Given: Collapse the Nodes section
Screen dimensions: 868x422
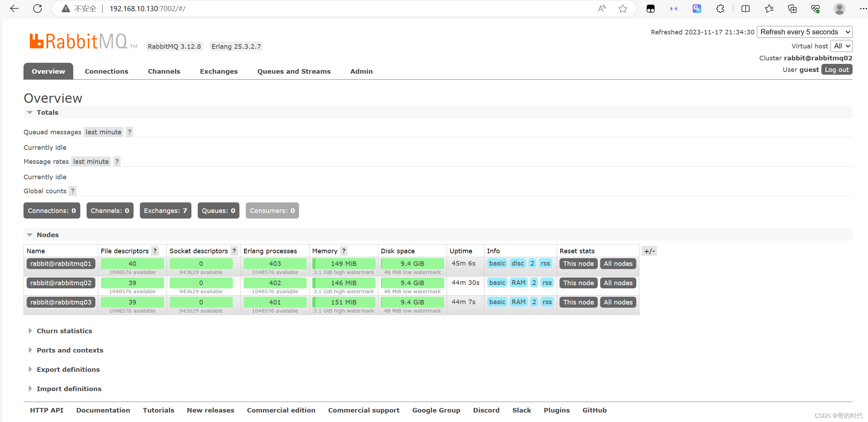Looking at the screenshot, I should click(x=48, y=235).
